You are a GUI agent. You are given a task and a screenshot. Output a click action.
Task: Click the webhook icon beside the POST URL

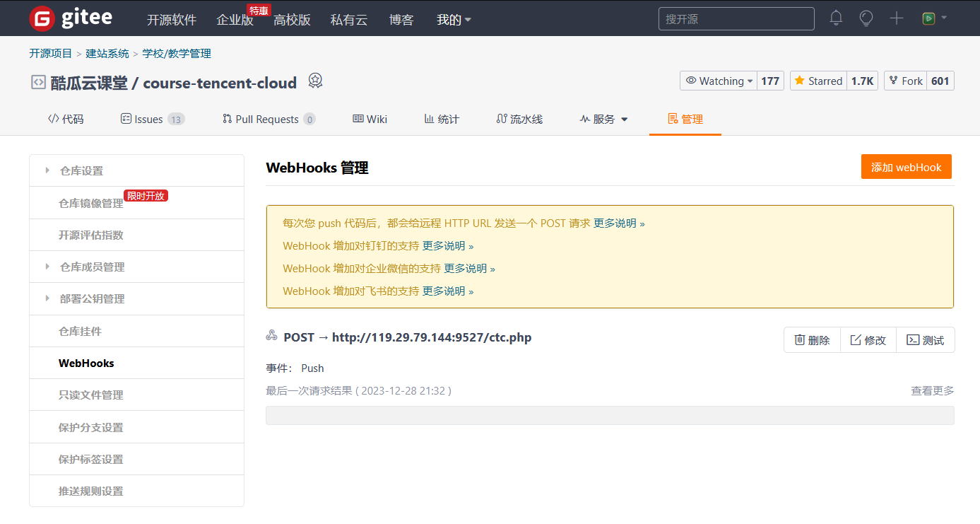272,336
